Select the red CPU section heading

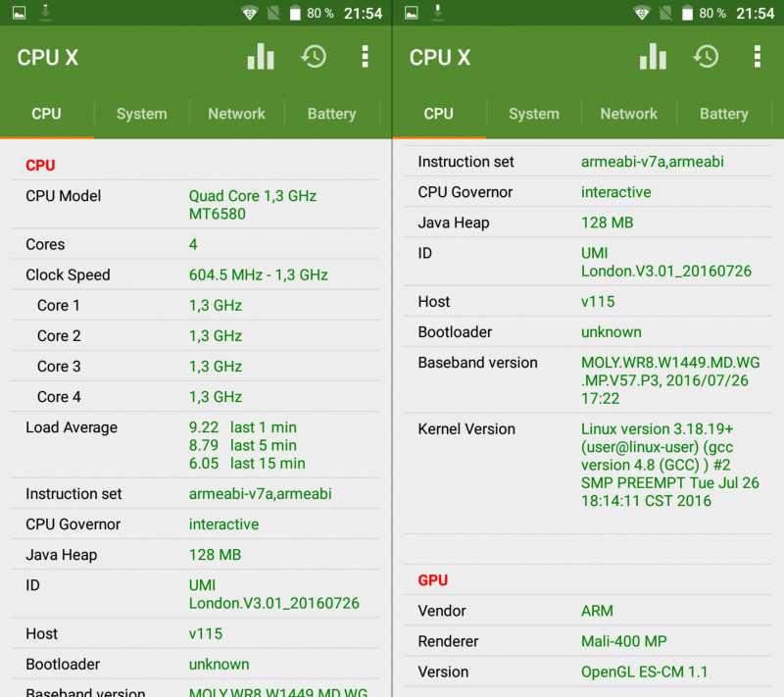tap(40, 166)
